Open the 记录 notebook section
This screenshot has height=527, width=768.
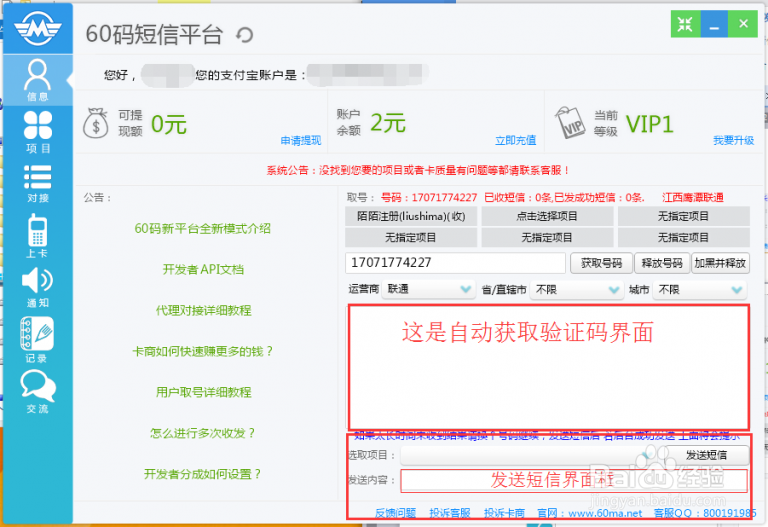37,339
